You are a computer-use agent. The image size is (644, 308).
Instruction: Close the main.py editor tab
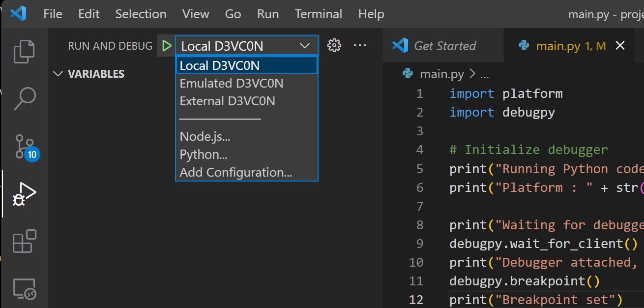620,46
